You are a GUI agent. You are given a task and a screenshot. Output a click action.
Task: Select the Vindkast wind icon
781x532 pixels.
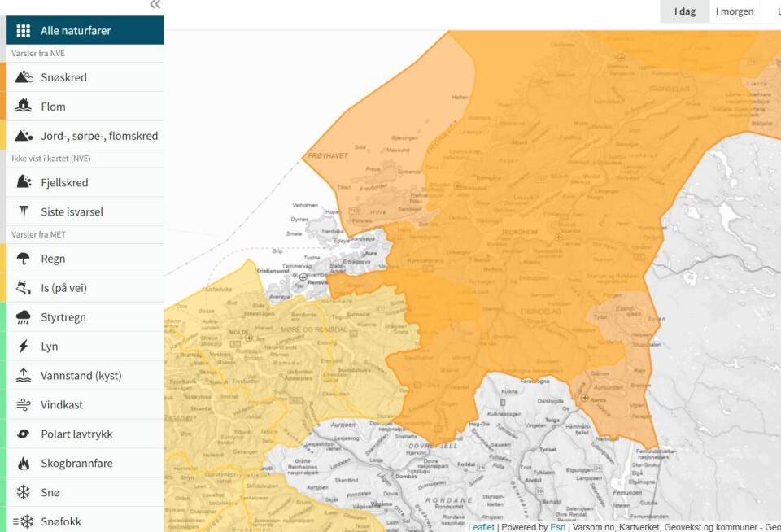24,405
